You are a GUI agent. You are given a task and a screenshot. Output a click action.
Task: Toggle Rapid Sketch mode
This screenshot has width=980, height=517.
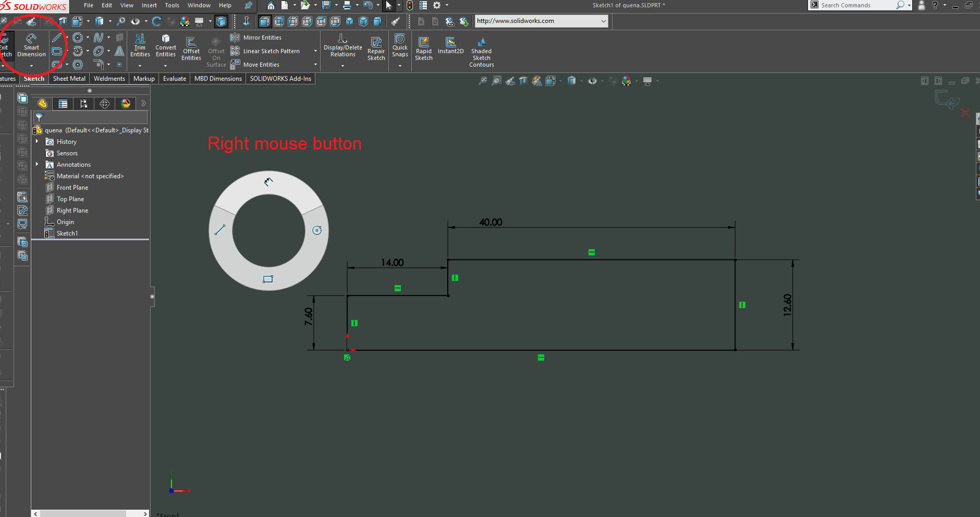pos(424,48)
